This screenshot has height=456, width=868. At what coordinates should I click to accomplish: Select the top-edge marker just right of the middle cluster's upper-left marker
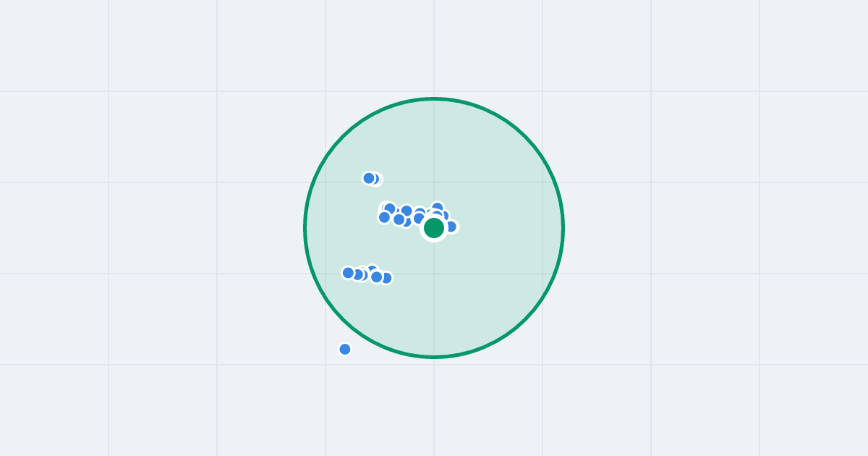pos(407,211)
